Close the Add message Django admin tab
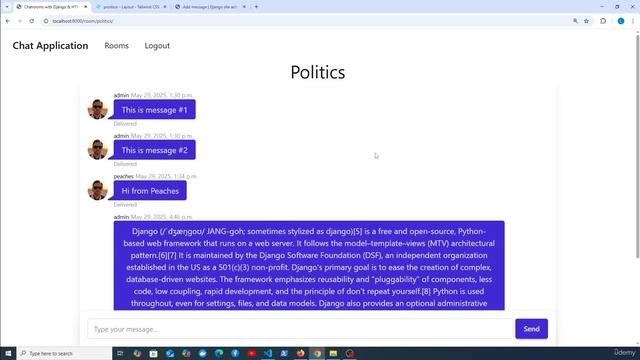Image resolution: width=640 pixels, height=360 pixels. [x=244, y=7]
